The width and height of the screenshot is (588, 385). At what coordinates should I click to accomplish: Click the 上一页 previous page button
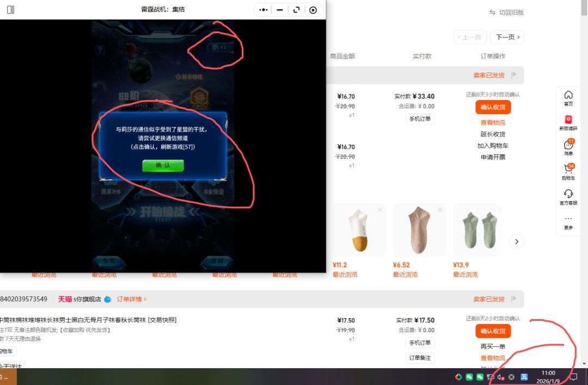469,37
